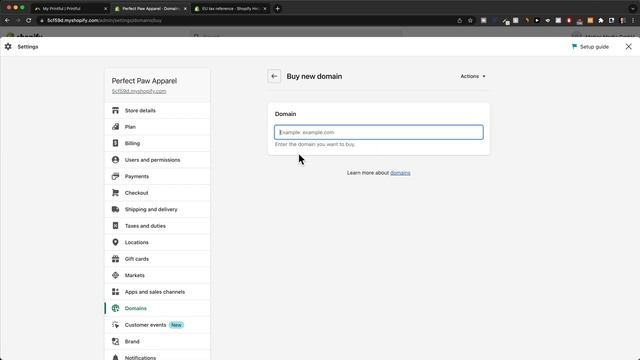640x360 pixels.
Task: Select Domains label in sidebar
Action: [x=136, y=309]
